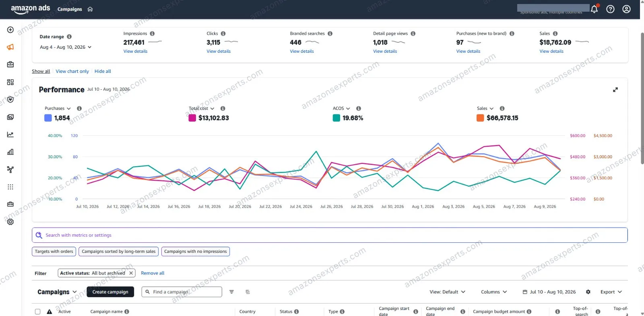Click the filter lines icon beside search
644x316 pixels.
(x=231, y=292)
